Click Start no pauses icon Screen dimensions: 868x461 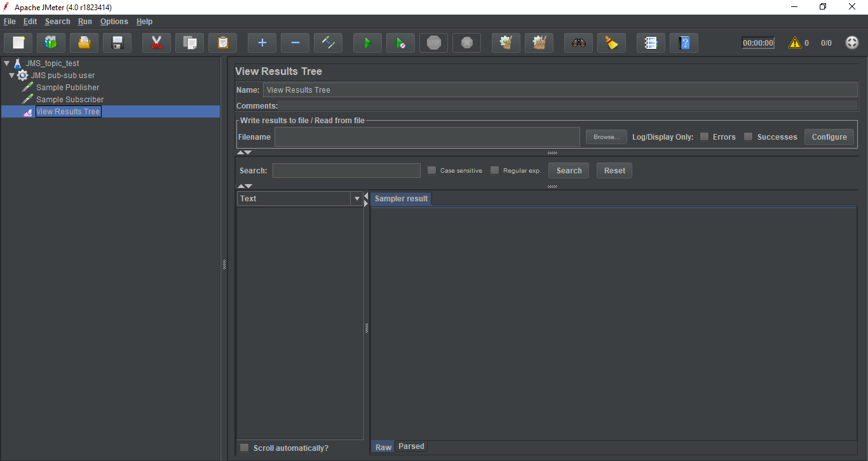pos(400,43)
